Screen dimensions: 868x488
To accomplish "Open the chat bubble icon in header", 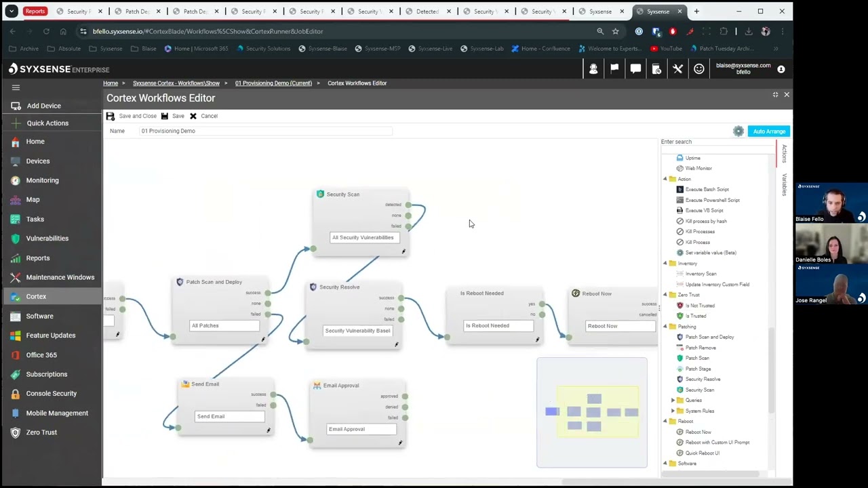I will pos(635,68).
